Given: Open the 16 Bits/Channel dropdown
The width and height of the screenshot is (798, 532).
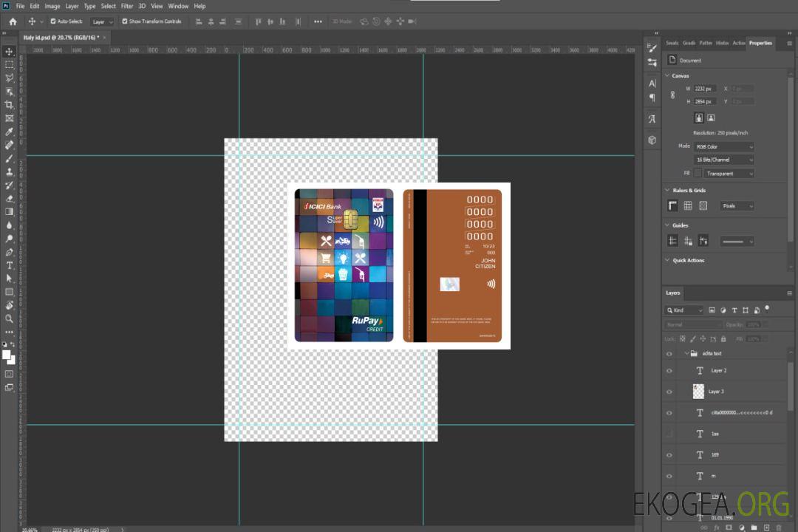Looking at the screenshot, I should 724,160.
